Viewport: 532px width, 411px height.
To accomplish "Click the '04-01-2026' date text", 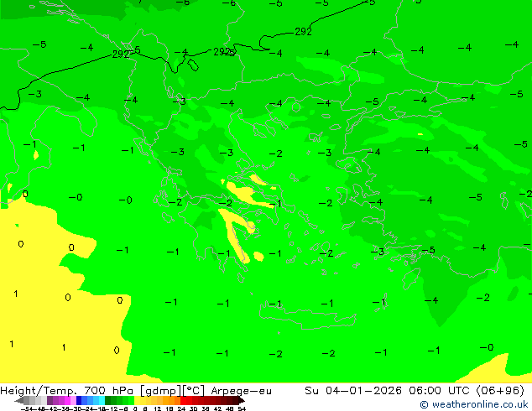I will pos(363,390).
